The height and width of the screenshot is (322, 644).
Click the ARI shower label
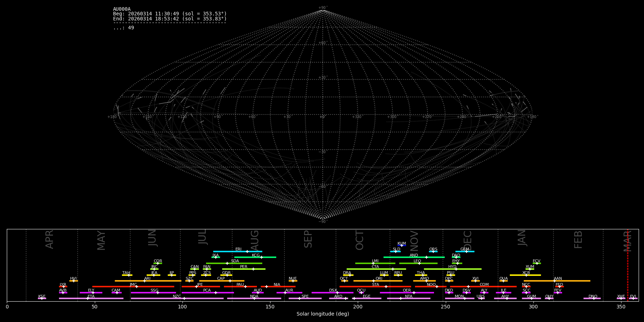(x=147, y=279)
